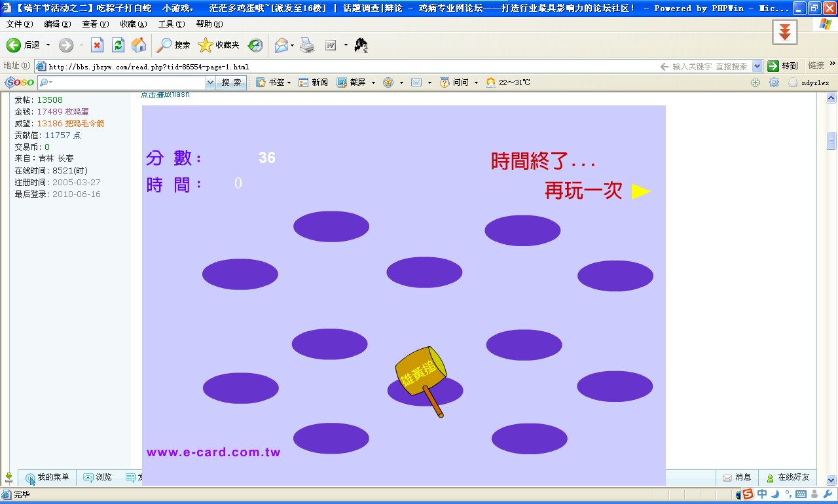Click the Sogou input method S icon
The height and width of the screenshot is (504, 838).
[748, 494]
